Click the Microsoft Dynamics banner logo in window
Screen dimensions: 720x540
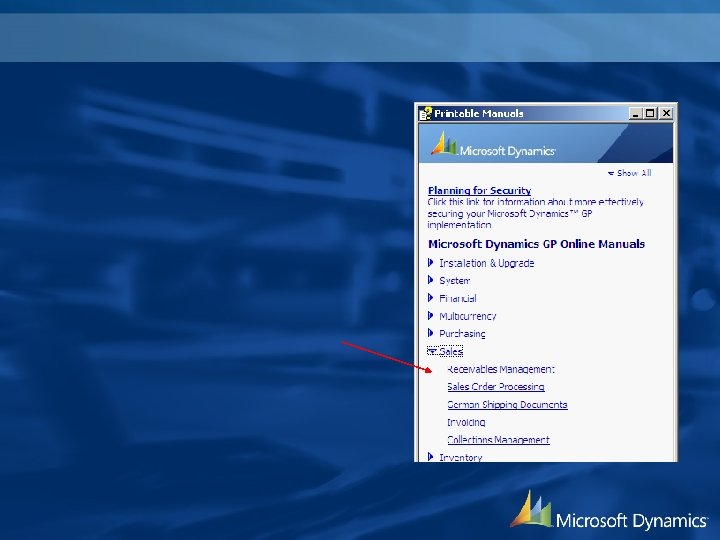pos(493,145)
